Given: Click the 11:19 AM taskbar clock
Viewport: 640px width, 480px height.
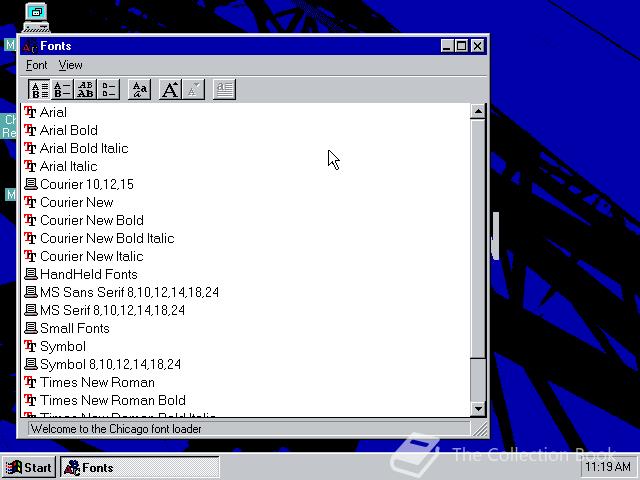Looking at the screenshot, I should tap(608, 467).
